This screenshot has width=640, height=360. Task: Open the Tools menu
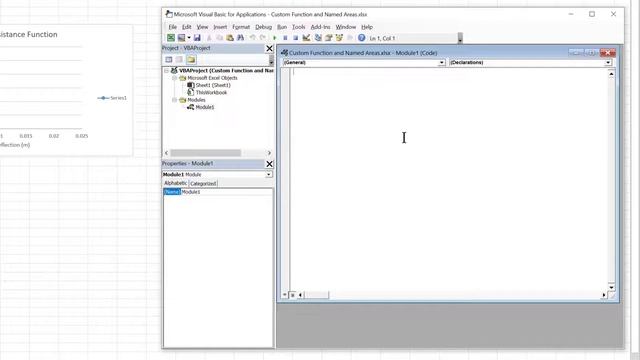(298, 27)
